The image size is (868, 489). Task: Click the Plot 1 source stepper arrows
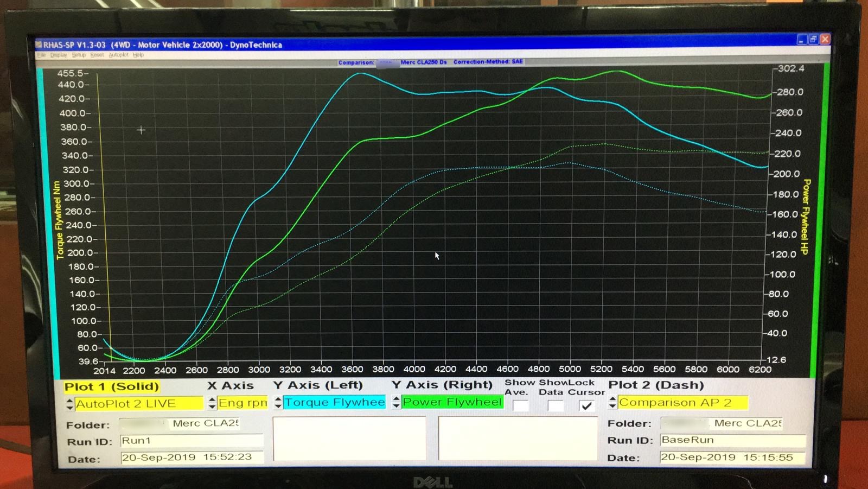coord(69,404)
